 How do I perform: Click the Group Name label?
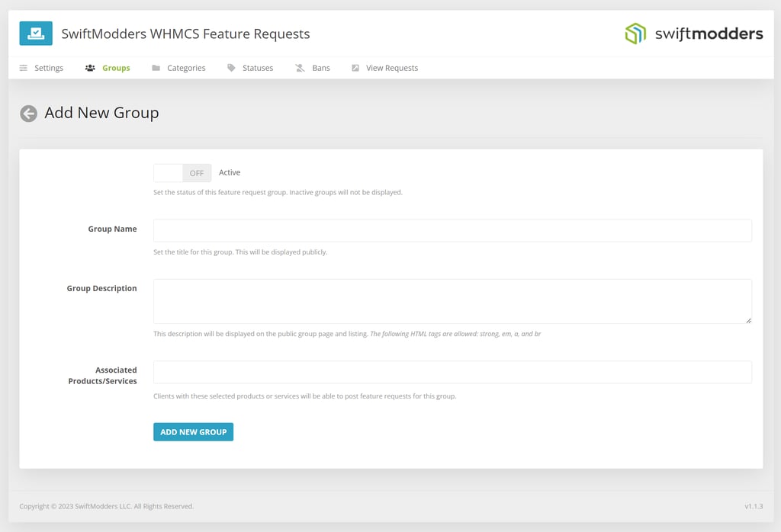pos(113,229)
